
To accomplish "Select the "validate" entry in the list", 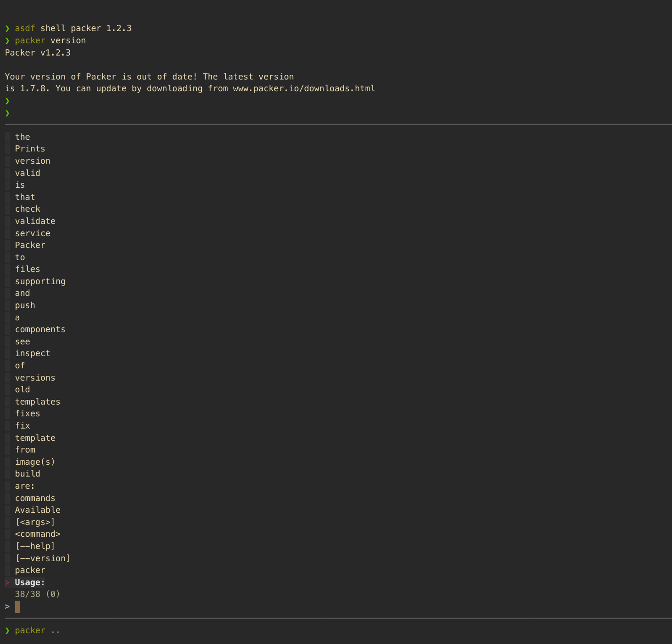I will click(x=35, y=221).
